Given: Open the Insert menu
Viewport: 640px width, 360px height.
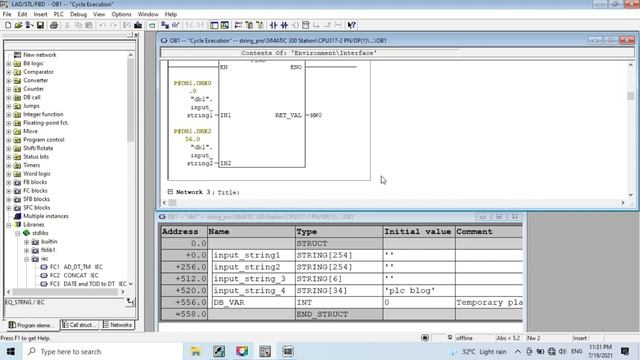Looking at the screenshot, I should (40, 14).
